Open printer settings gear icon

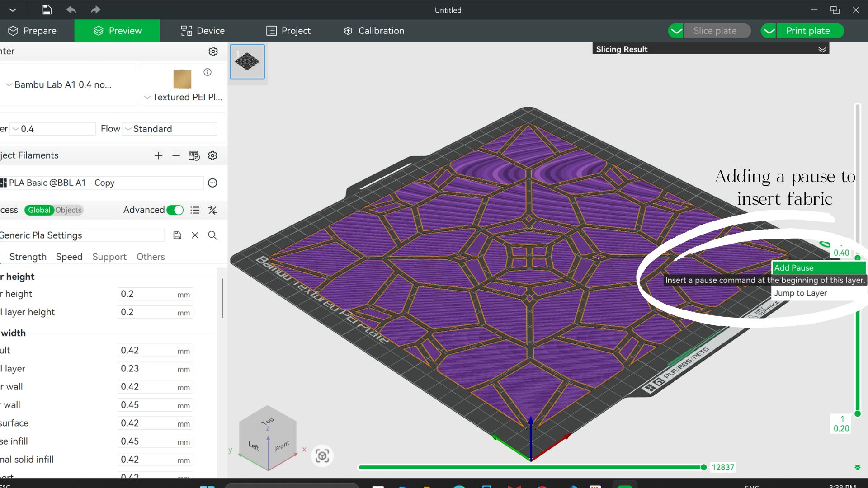[x=213, y=52]
